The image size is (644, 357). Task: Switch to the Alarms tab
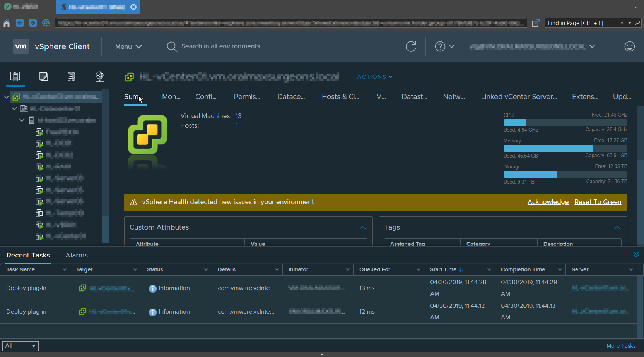(x=77, y=255)
